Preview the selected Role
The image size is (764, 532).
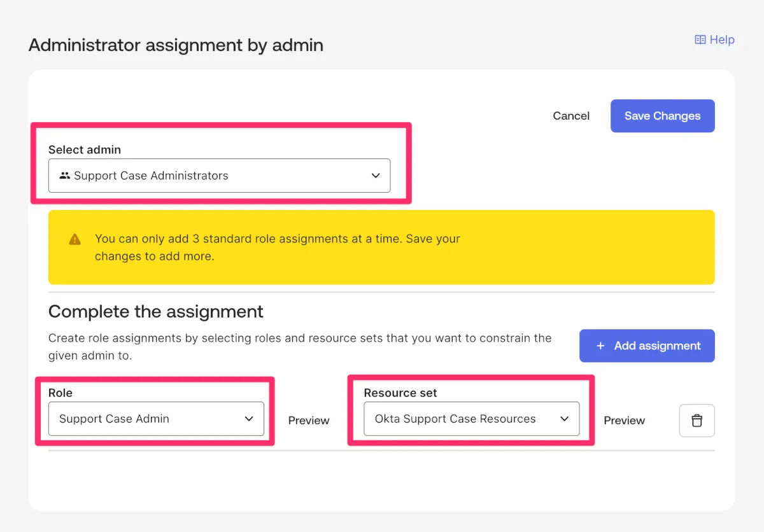pos(309,421)
